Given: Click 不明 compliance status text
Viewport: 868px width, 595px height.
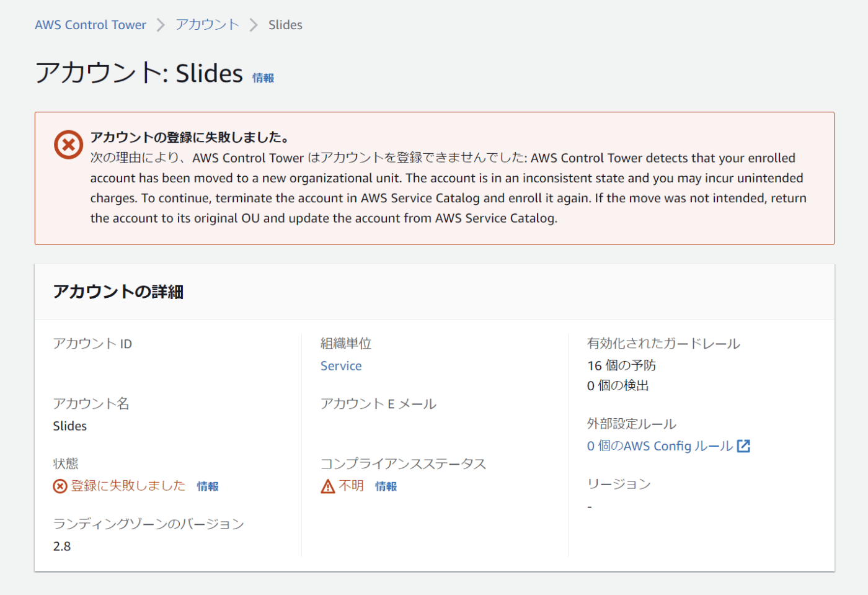Looking at the screenshot, I should click(352, 486).
